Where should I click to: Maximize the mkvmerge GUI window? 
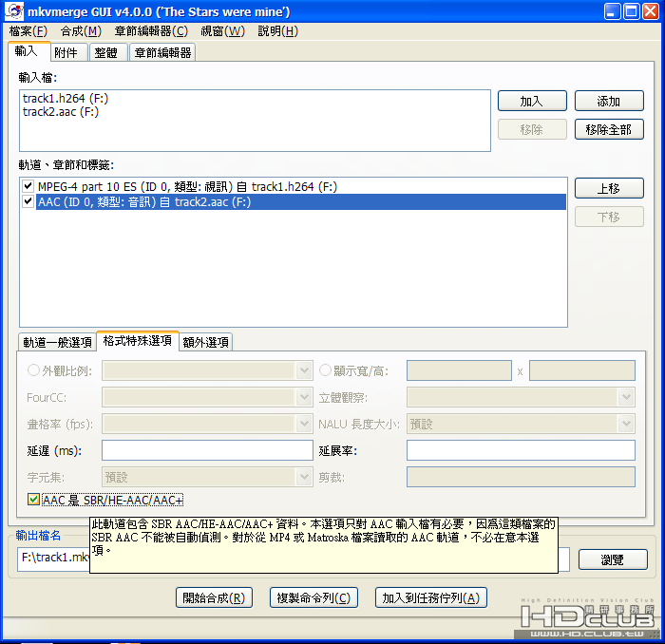point(631,11)
